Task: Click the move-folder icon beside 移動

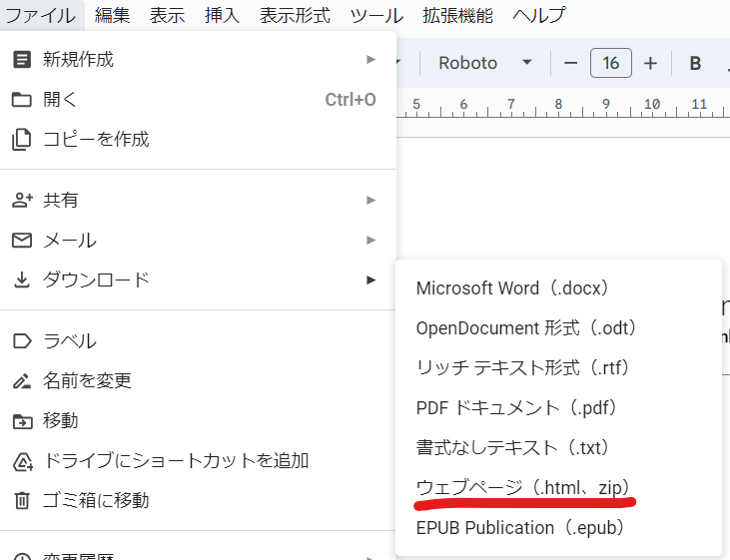Action: [x=22, y=421]
